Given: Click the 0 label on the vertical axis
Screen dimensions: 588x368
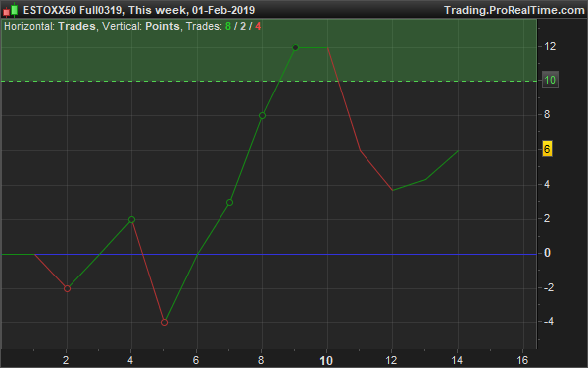Looking at the screenshot, I should click(x=547, y=253).
